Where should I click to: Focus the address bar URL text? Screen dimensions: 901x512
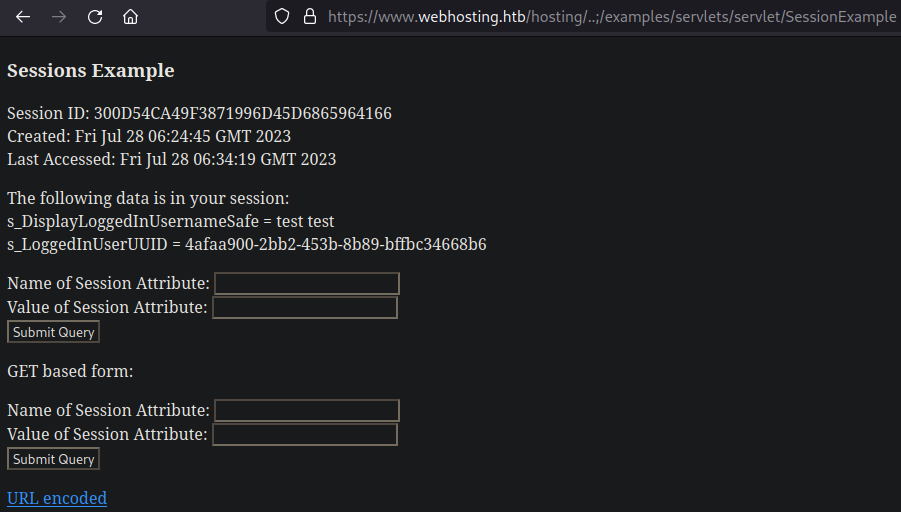[610, 17]
